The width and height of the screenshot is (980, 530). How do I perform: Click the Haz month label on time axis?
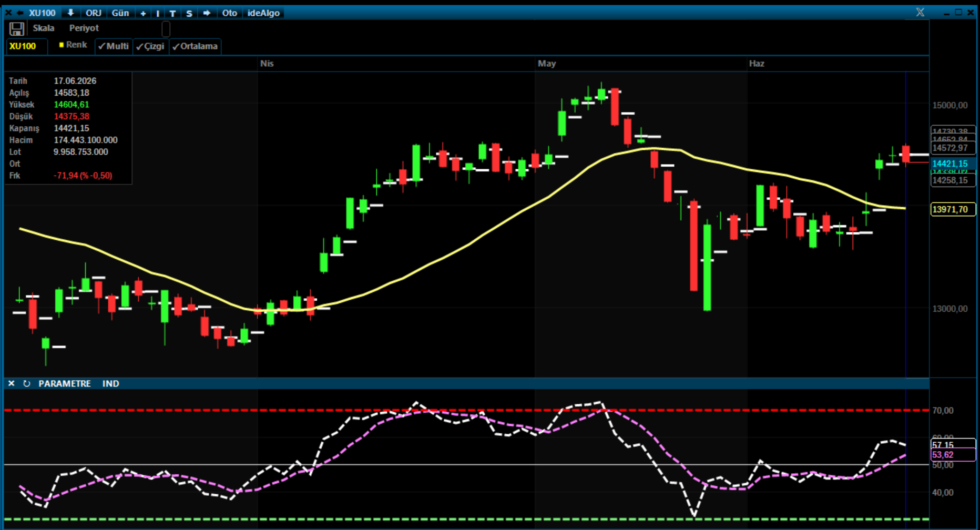click(x=757, y=64)
